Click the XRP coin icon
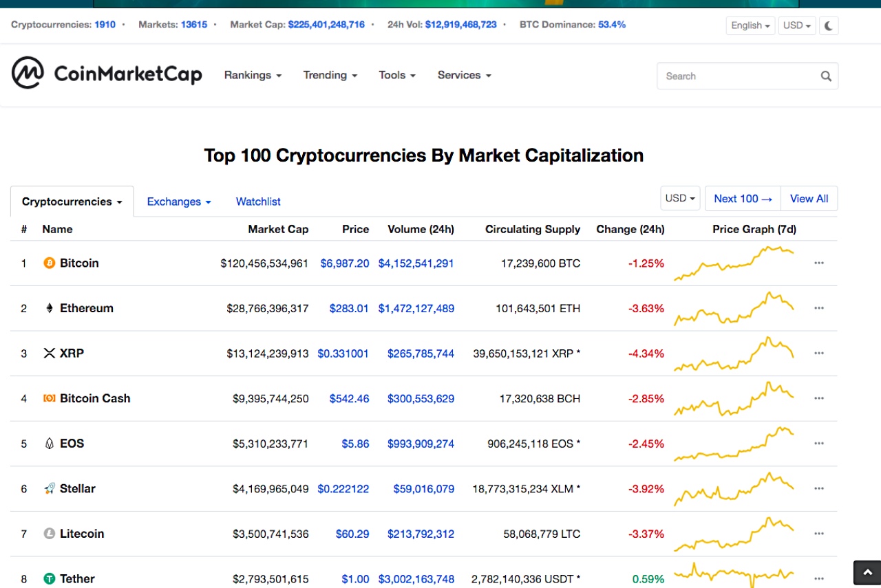The image size is (881, 588). [49, 353]
